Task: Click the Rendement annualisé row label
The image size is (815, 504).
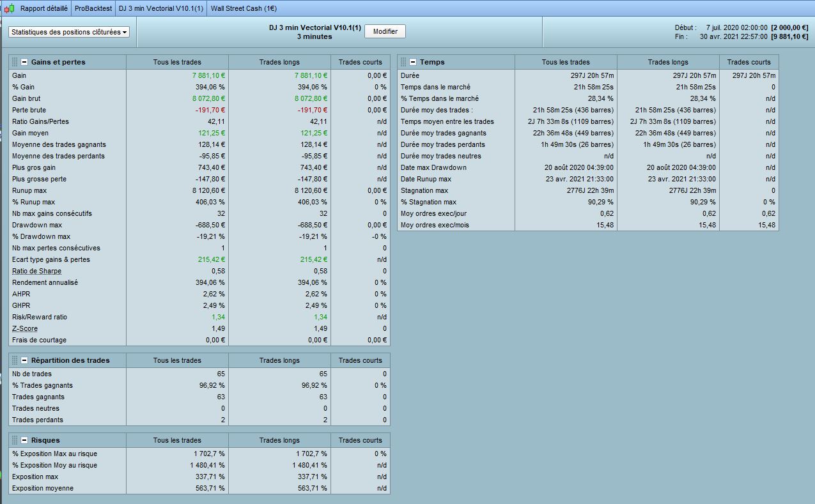Action: 45,282
